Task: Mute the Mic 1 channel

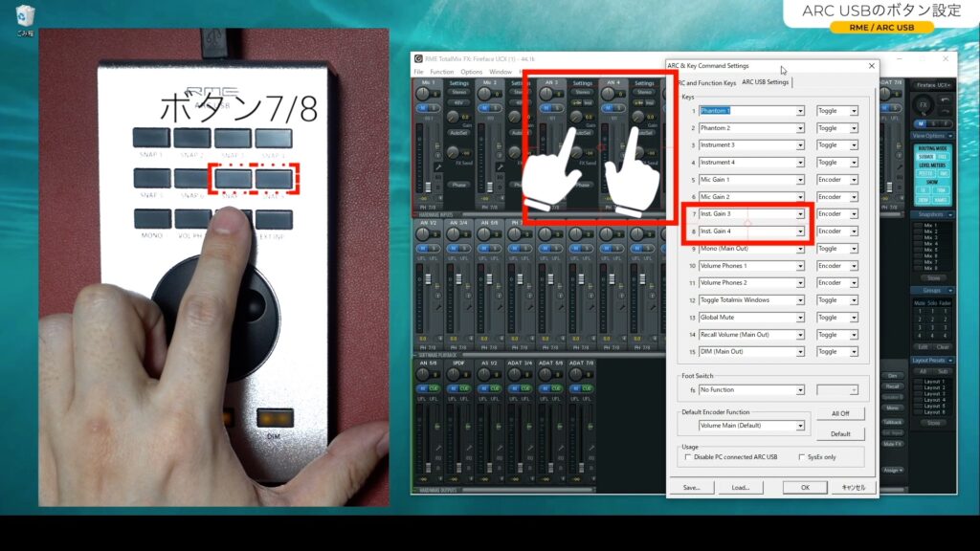Action: 422,108
